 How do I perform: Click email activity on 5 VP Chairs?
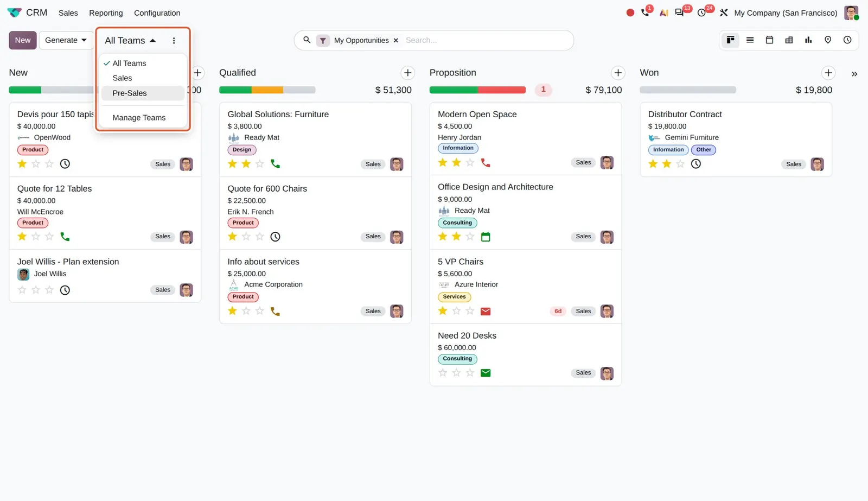(486, 311)
